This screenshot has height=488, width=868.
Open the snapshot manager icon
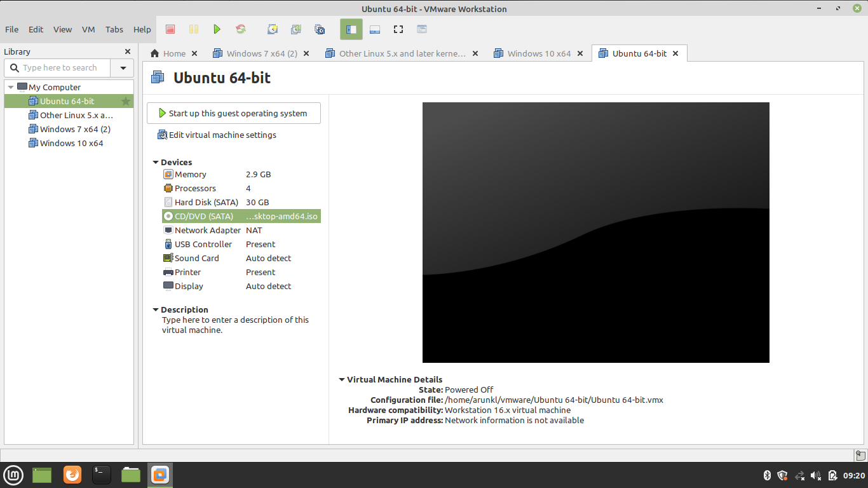320,29
